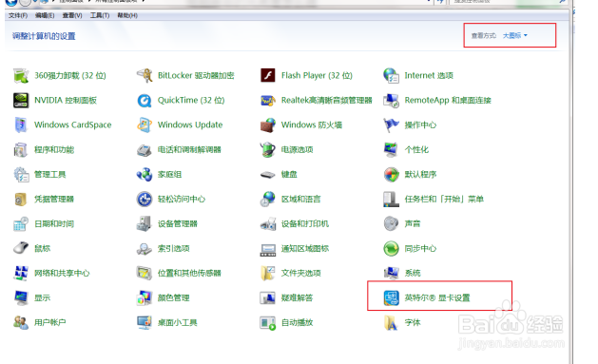Click the 字体 fonts folder icon

(x=392, y=323)
